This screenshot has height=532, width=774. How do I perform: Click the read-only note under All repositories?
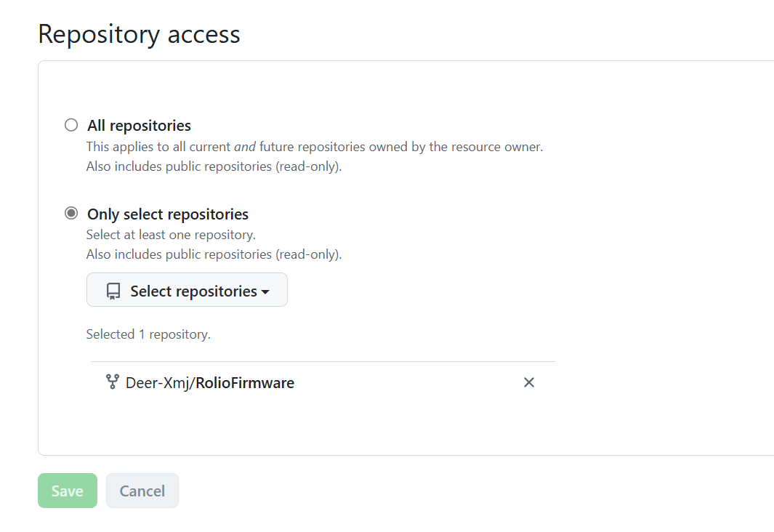coord(214,166)
